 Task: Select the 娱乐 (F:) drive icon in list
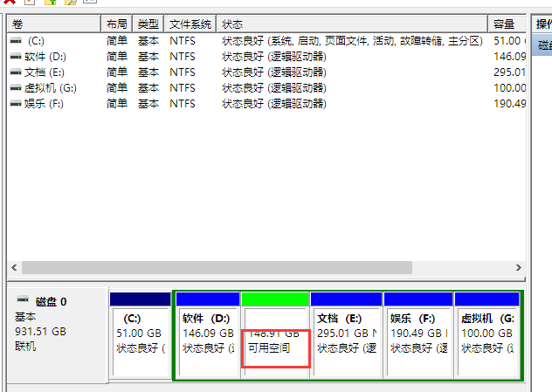pos(16,103)
